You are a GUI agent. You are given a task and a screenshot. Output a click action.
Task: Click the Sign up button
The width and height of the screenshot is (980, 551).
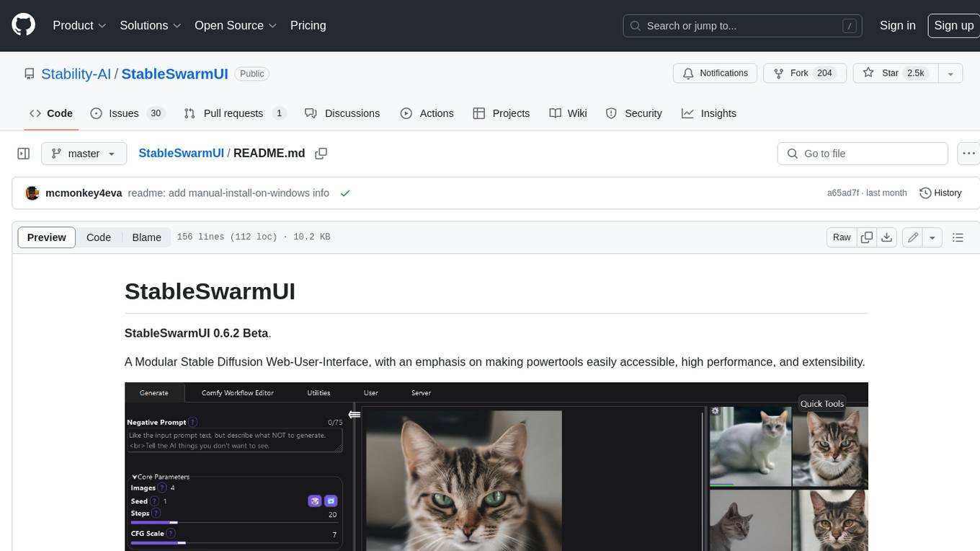click(x=953, y=25)
